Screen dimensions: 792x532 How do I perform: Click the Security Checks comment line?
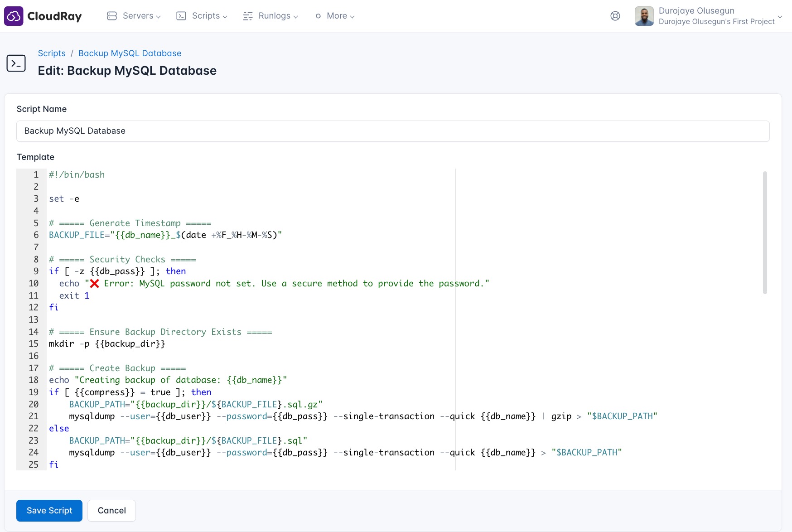click(122, 259)
